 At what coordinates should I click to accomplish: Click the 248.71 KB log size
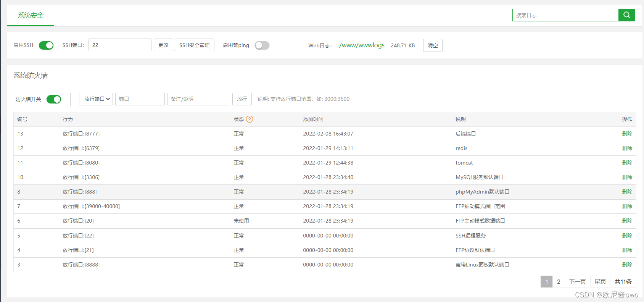pyautogui.click(x=402, y=45)
